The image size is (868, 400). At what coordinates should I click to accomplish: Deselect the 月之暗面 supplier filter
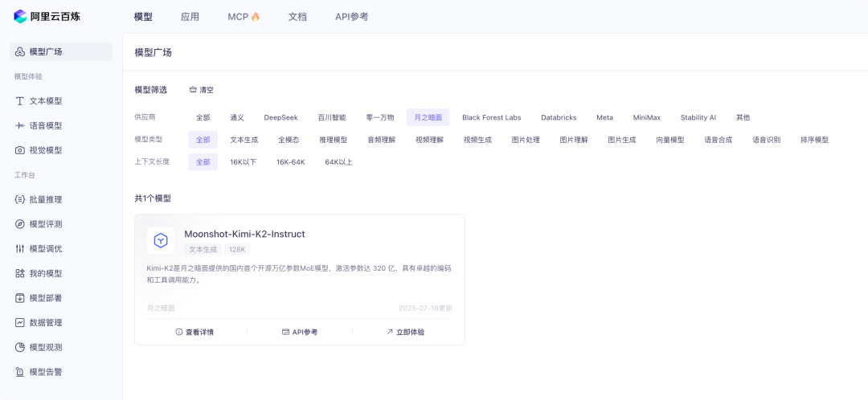[428, 117]
